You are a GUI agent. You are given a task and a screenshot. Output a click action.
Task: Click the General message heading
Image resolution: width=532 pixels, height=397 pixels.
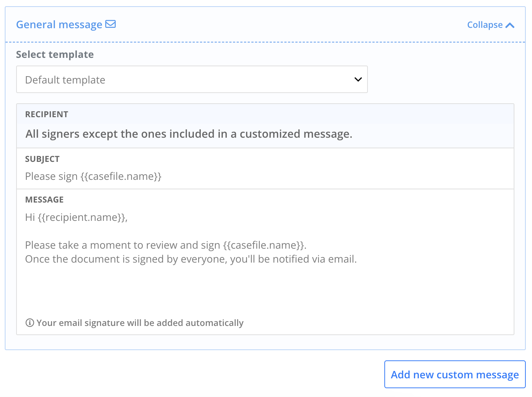tap(59, 25)
